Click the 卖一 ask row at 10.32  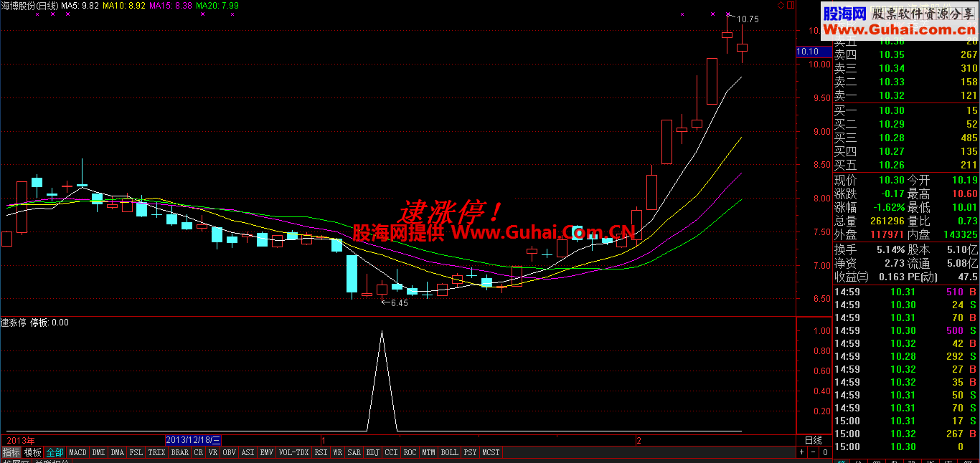coord(905,95)
